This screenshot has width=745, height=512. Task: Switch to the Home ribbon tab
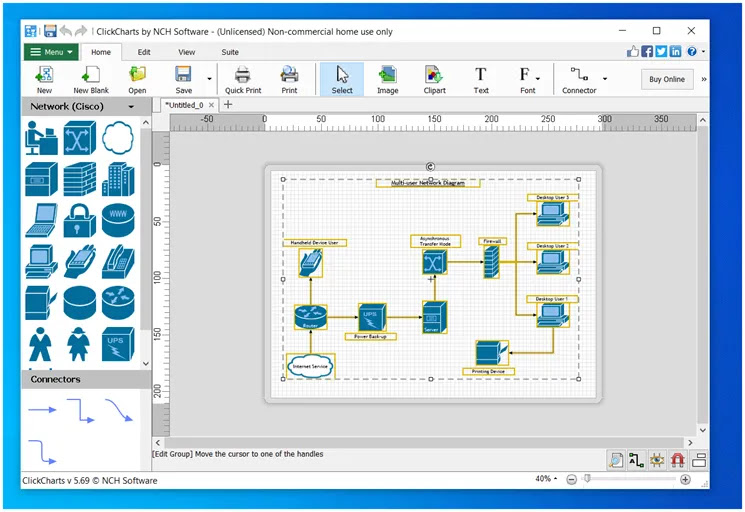tap(101, 52)
